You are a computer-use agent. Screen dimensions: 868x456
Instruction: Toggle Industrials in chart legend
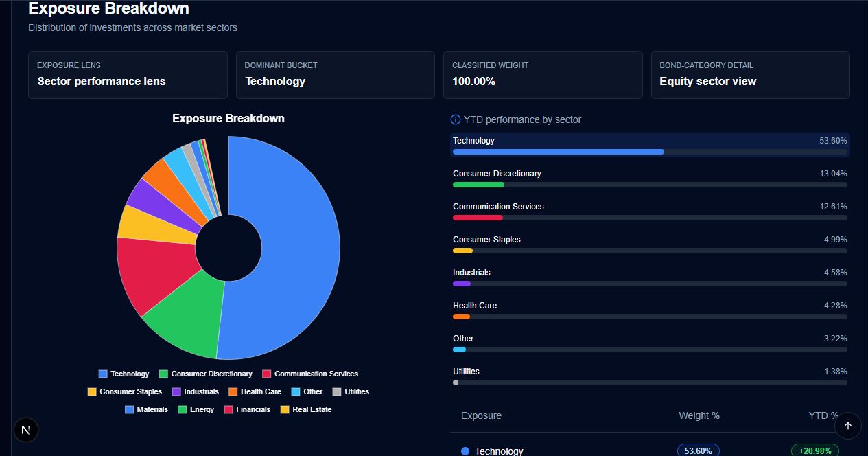point(195,391)
